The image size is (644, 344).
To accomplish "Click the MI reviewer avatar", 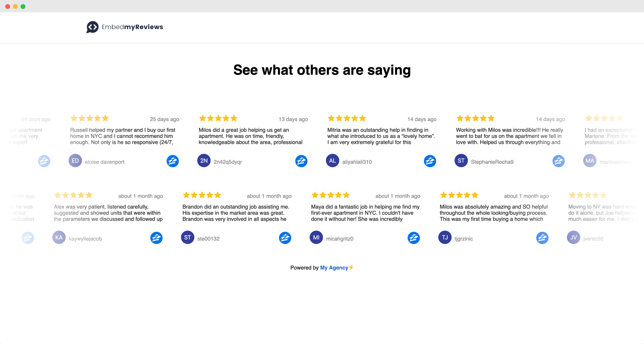I will click(x=316, y=238).
